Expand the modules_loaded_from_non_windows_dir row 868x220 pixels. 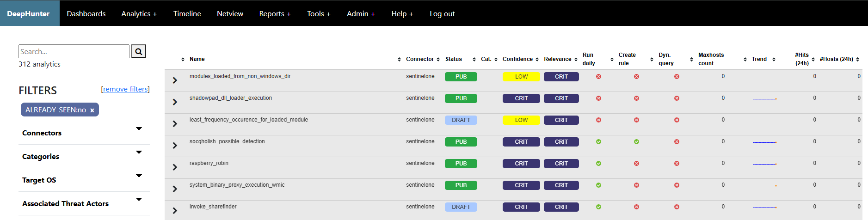tap(175, 80)
